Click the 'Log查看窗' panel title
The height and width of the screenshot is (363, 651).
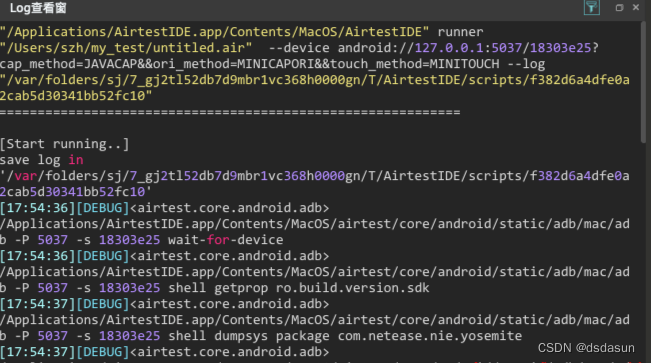pyautogui.click(x=38, y=8)
